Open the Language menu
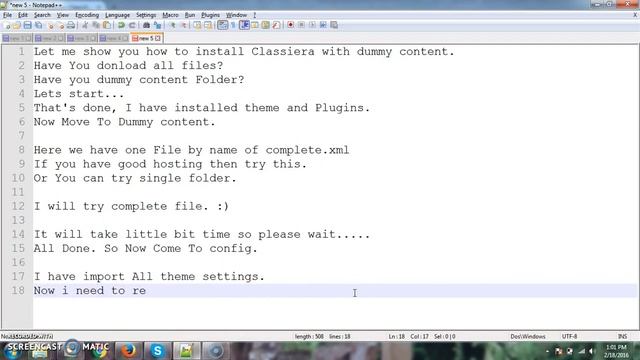The width and height of the screenshot is (640, 360). (x=117, y=15)
